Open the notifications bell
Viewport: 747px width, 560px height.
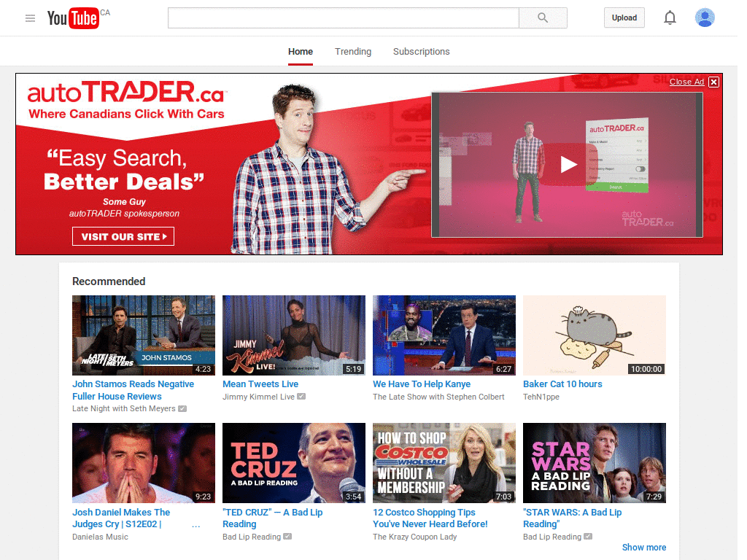[x=670, y=18]
